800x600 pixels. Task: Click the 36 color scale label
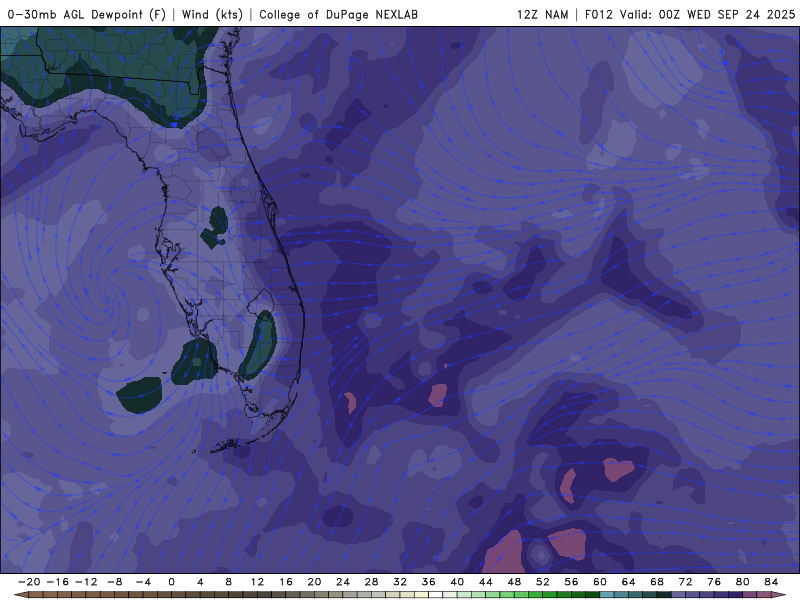point(429,582)
